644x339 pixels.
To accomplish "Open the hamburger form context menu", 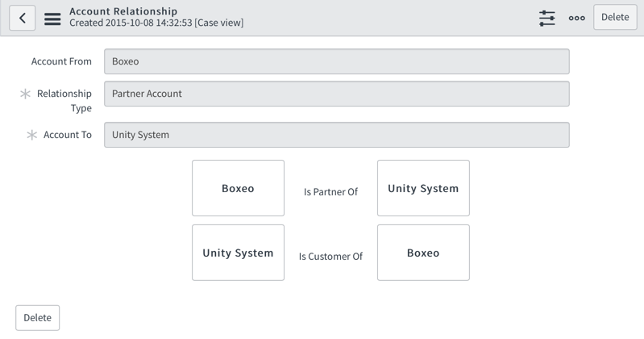I will coord(52,19).
